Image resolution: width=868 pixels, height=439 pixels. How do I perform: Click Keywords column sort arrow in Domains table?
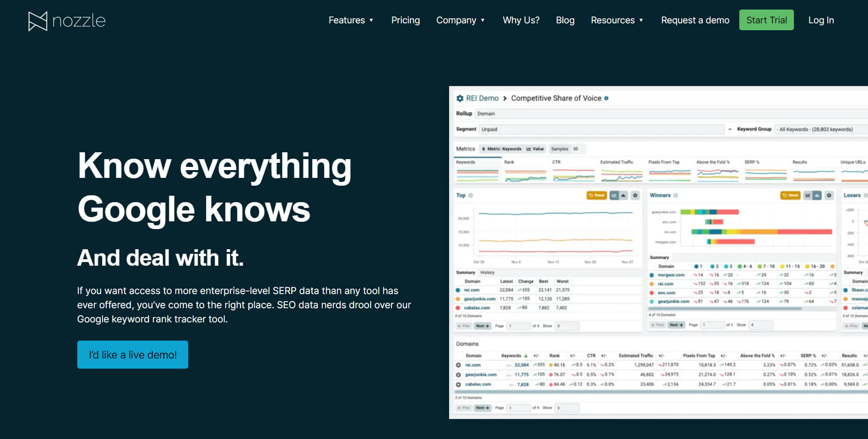pos(526,356)
